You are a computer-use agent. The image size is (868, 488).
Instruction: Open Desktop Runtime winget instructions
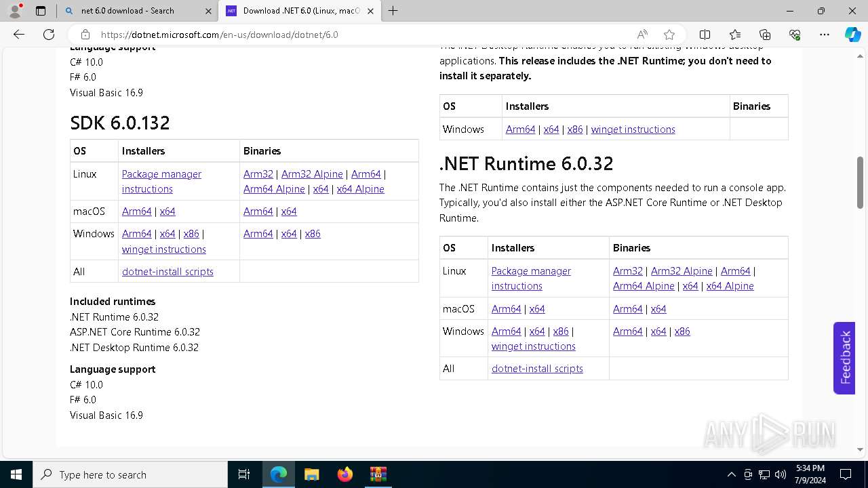[633, 129]
